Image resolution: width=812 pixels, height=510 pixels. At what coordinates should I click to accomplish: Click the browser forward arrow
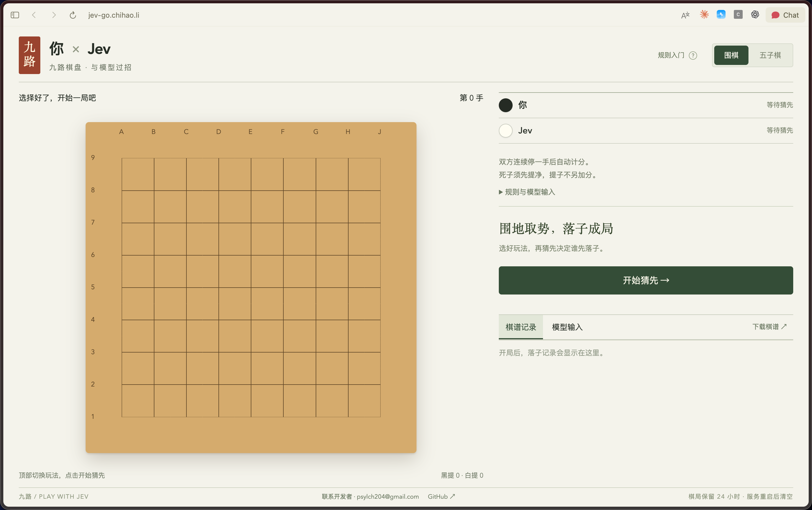[54, 15]
